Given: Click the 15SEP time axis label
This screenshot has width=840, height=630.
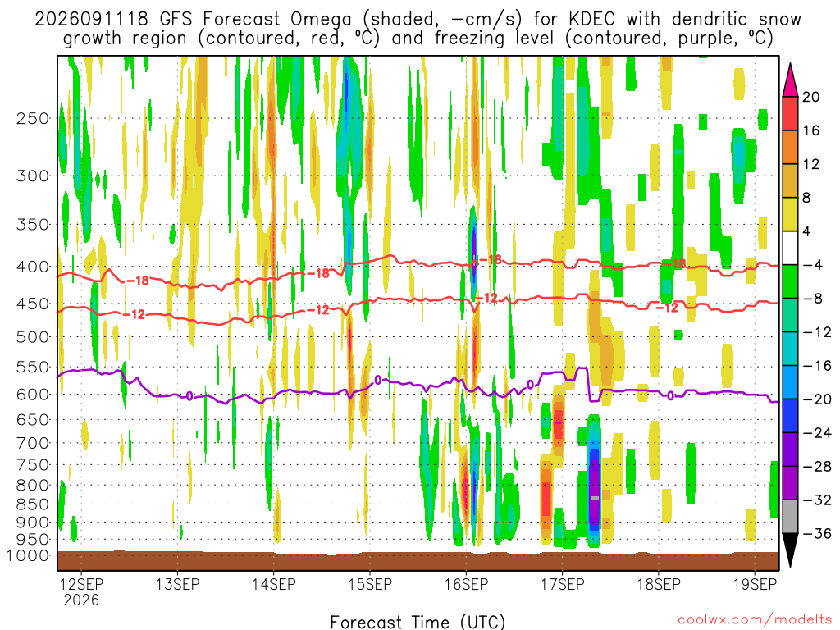Looking at the screenshot, I should click(370, 584).
